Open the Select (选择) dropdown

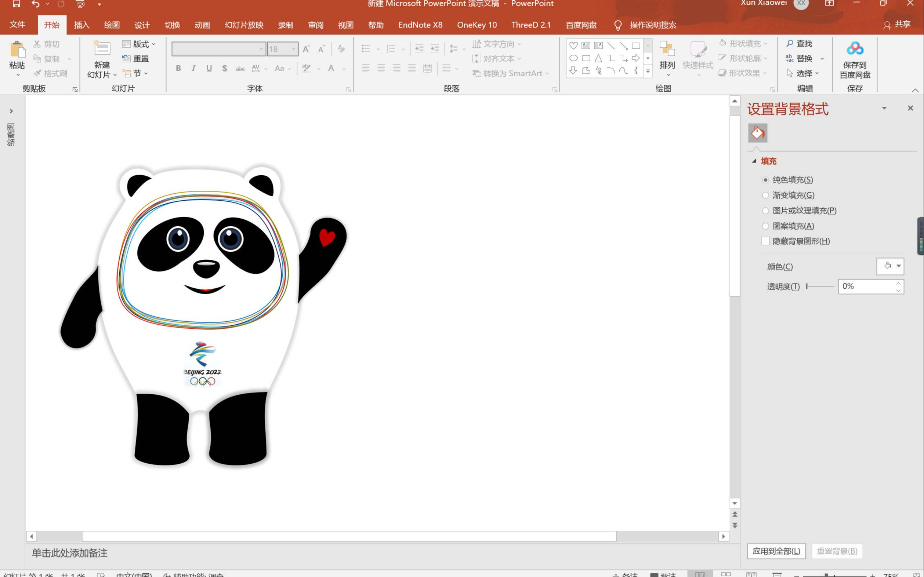(x=803, y=73)
